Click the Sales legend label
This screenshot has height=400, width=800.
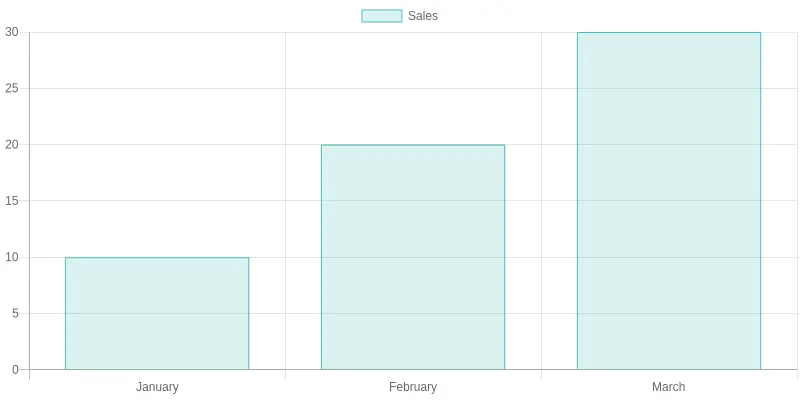(x=423, y=16)
